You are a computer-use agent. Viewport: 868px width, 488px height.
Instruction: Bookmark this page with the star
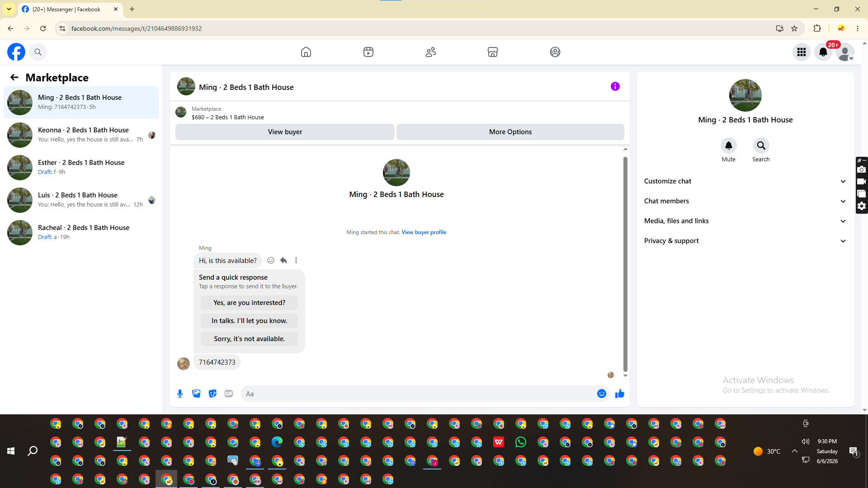click(794, 28)
